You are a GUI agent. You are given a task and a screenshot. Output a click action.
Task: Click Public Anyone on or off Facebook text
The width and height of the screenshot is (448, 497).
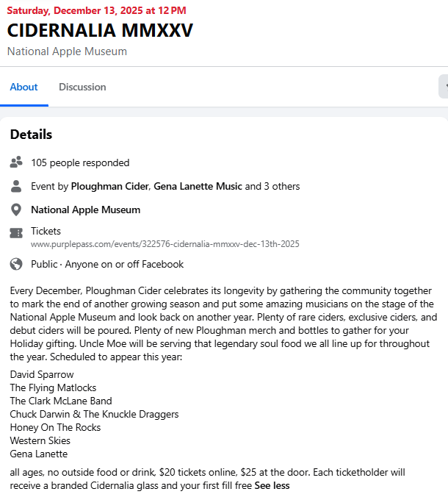[107, 264]
